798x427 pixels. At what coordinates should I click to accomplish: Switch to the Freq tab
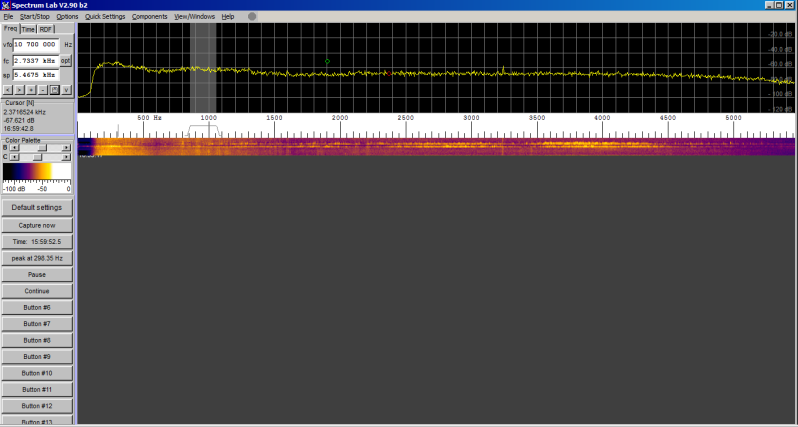tap(11, 29)
